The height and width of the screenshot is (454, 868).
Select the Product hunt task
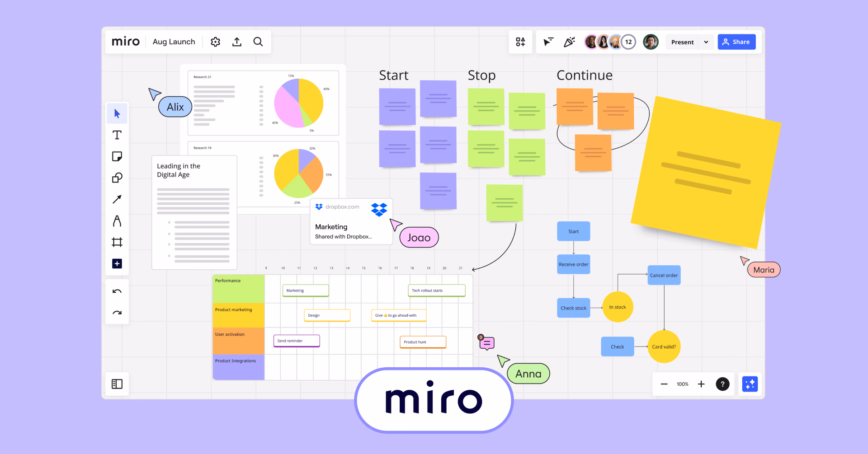point(423,342)
